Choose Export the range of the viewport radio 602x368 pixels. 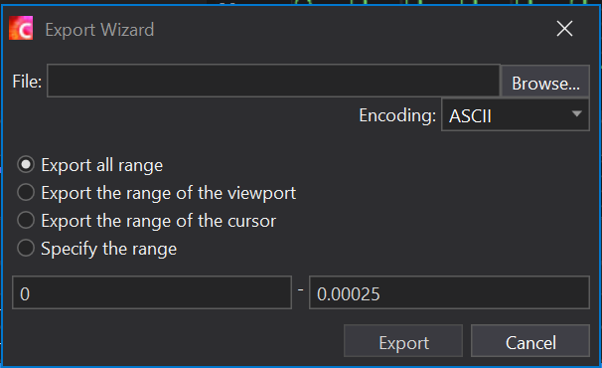(x=26, y=192)
